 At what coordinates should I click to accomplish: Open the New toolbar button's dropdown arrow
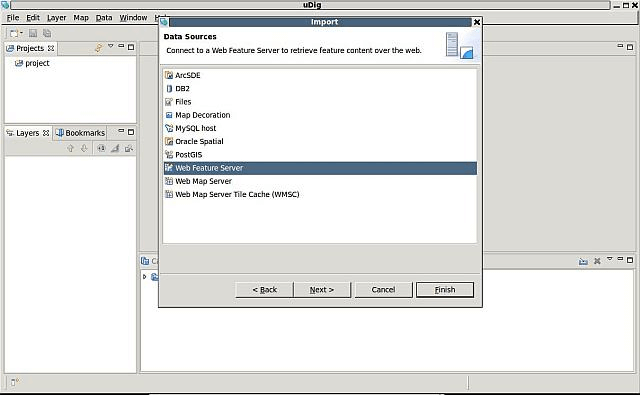[x=21, y=33]
